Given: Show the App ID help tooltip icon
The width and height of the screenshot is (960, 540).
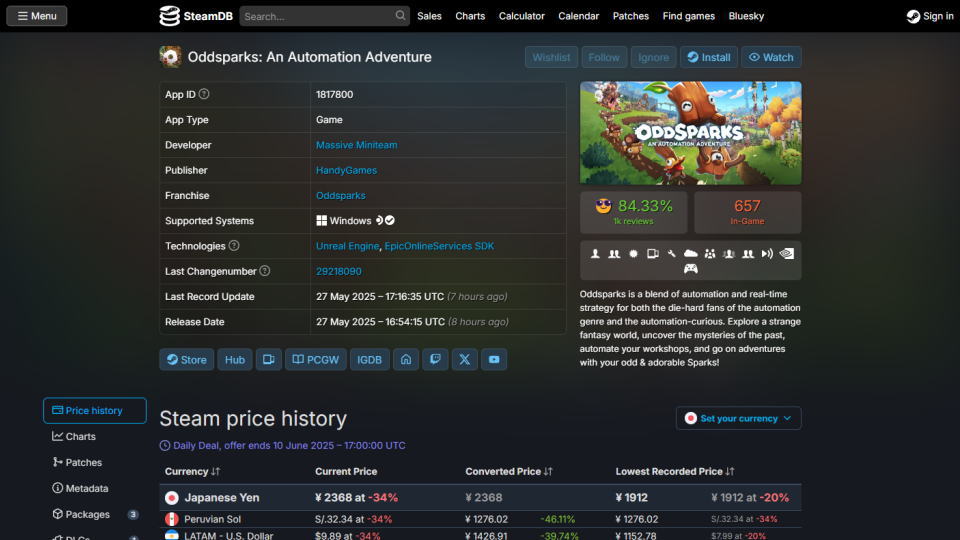Looking at the screenshot, I should pos(204,94).
